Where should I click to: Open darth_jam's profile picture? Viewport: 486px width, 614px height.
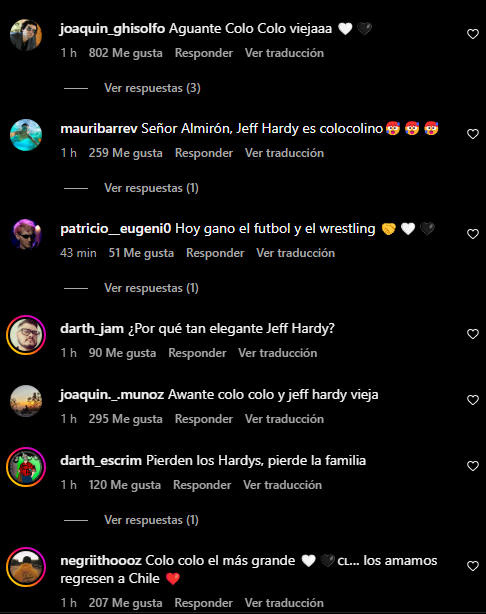26,335
